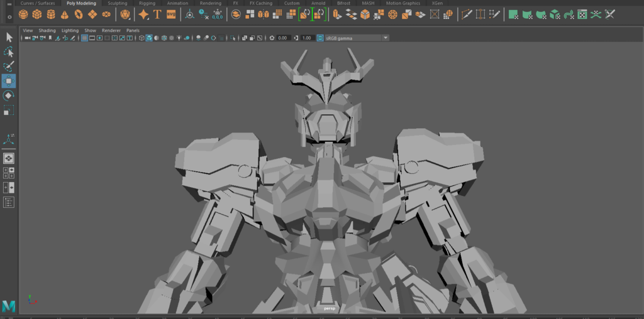Create a polygon disc from the shelf
Image resolution: width=644 pixels, height=319 pixels.
pyautogui.click(x=106, y=15)
